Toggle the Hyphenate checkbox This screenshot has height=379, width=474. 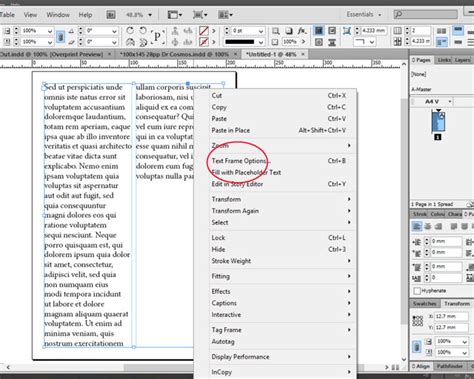click(x=417, y=291)
